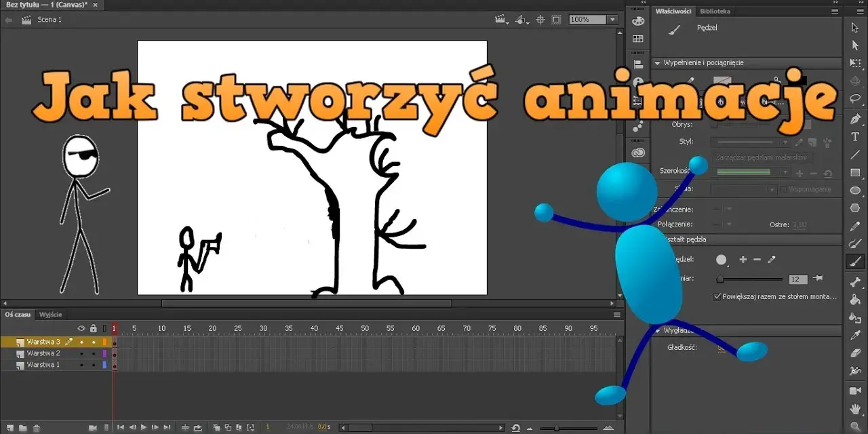
Task: Open the Creative Cloud Libraries panel icon
Action: (638, 153)
